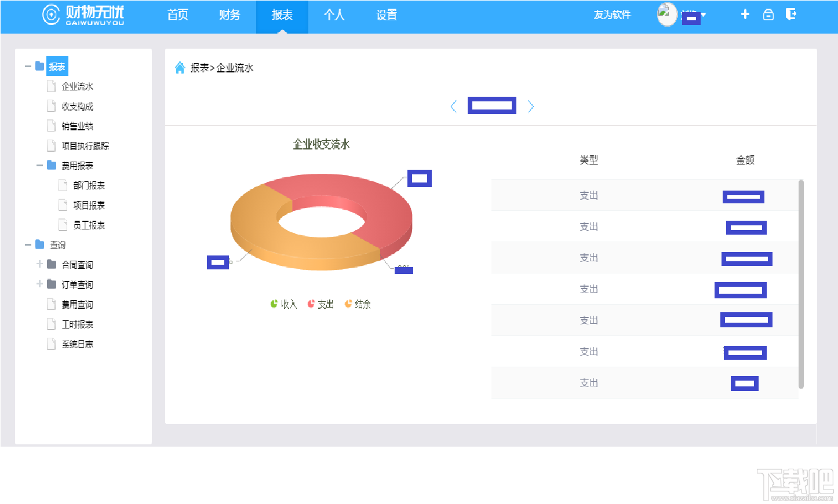Screen dimensions: 838x504
Task: Click the file icon beside 员工报表
Action: 63,225
